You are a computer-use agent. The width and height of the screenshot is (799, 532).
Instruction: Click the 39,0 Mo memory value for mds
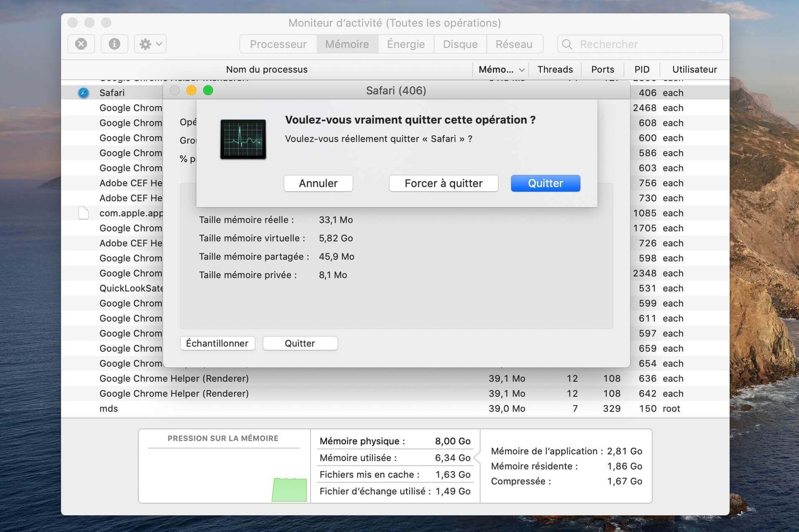507,409
